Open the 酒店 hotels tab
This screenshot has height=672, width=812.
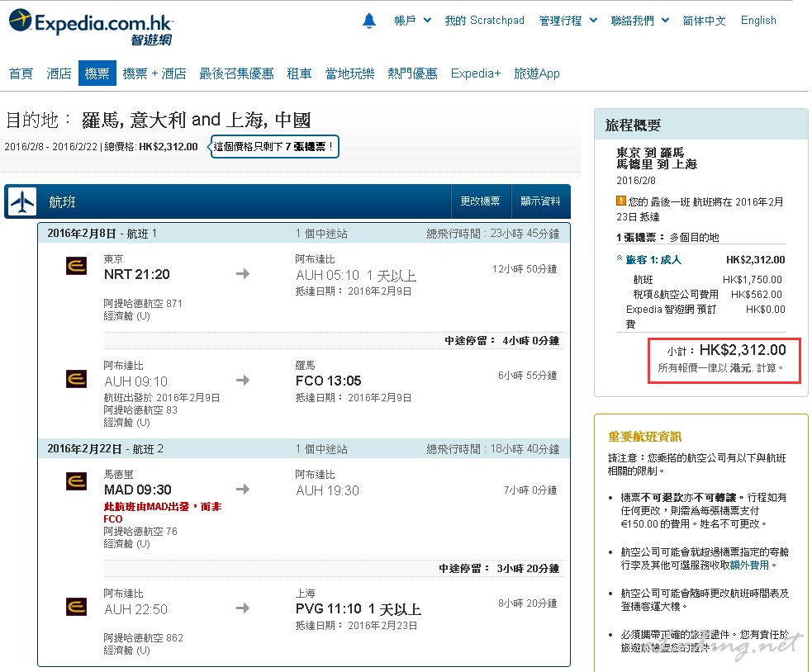point(59,73)
